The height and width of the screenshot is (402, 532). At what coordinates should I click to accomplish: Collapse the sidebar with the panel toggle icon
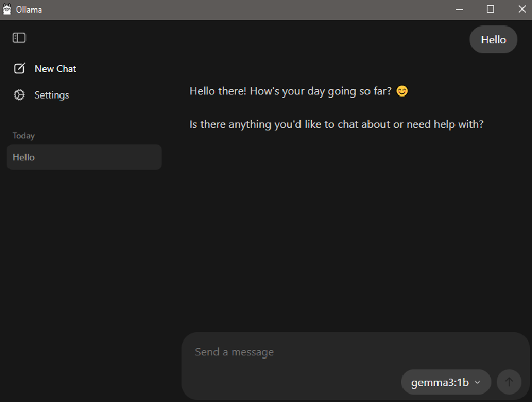tap(19, 38)
